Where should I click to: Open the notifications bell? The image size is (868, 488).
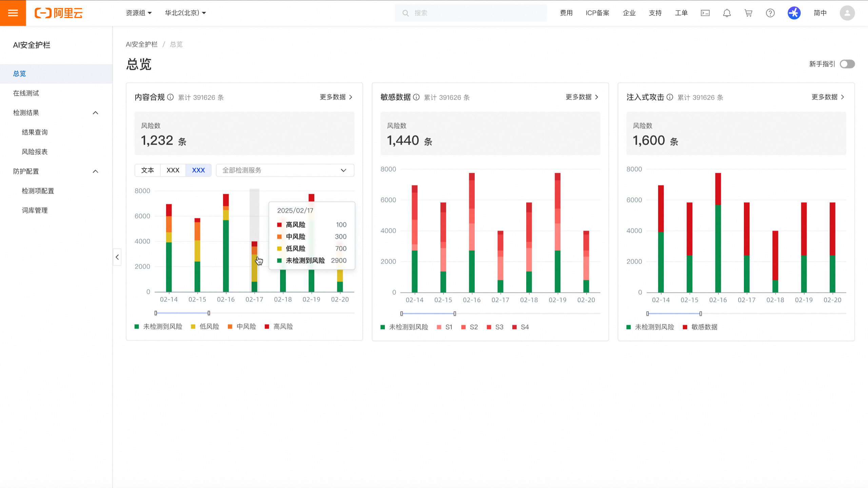click(727, 13)
